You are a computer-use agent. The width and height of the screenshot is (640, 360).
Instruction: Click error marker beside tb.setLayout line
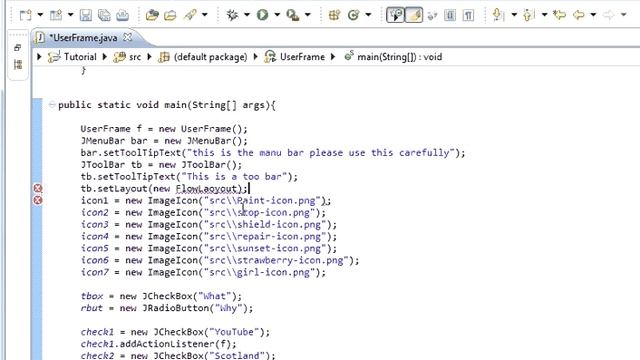point(38,188)
